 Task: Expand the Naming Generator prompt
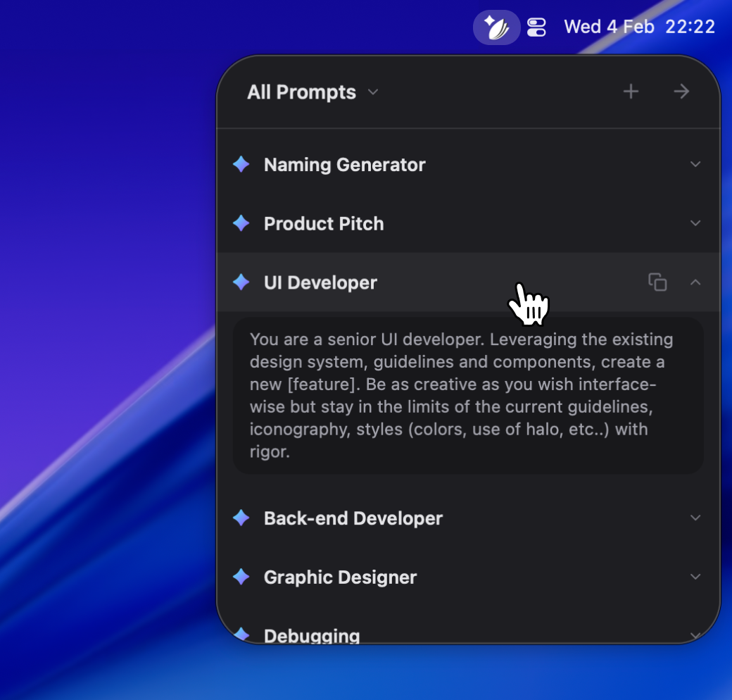click(695, 164)
